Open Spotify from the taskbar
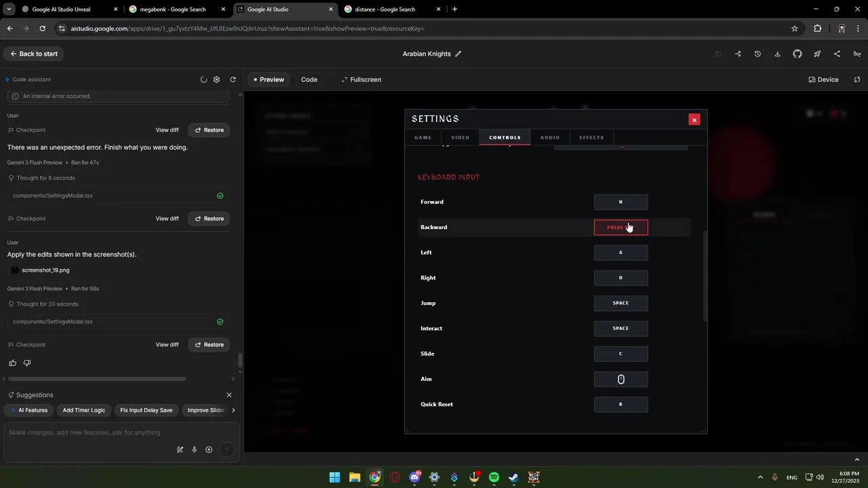 point(494,477)
